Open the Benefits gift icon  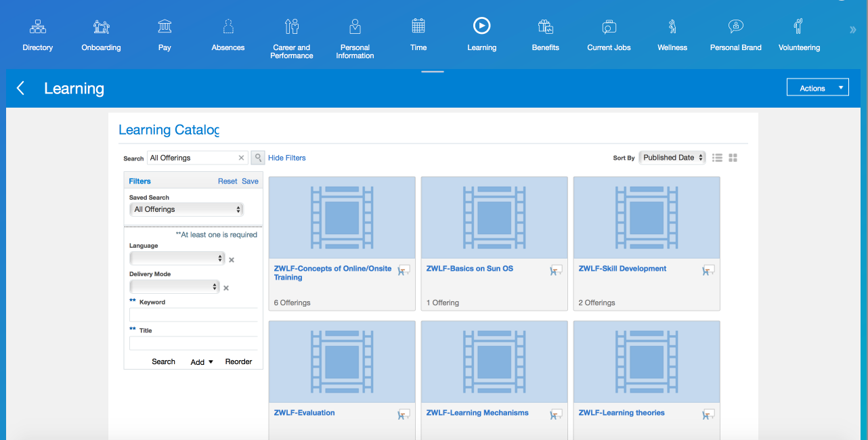point(545,27)
